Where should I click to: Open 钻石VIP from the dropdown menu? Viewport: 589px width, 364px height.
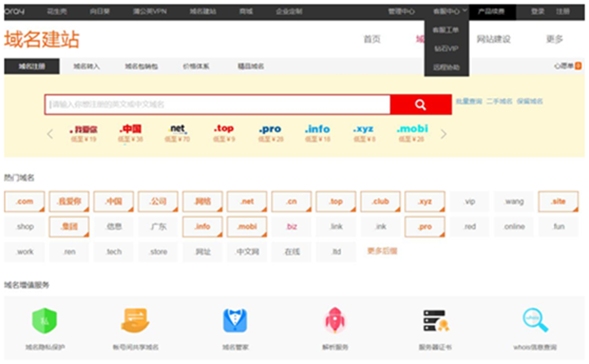pos(446,48)
